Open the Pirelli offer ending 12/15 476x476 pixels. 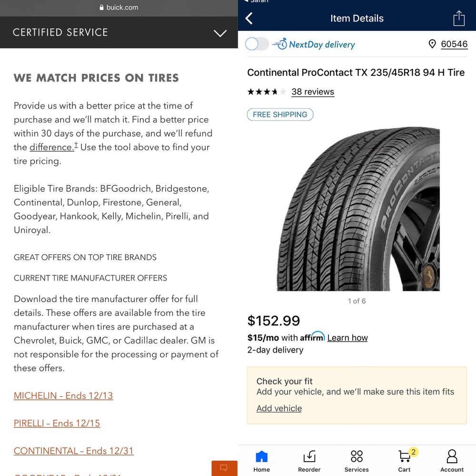pyautogui.click(x=57, y=423)
